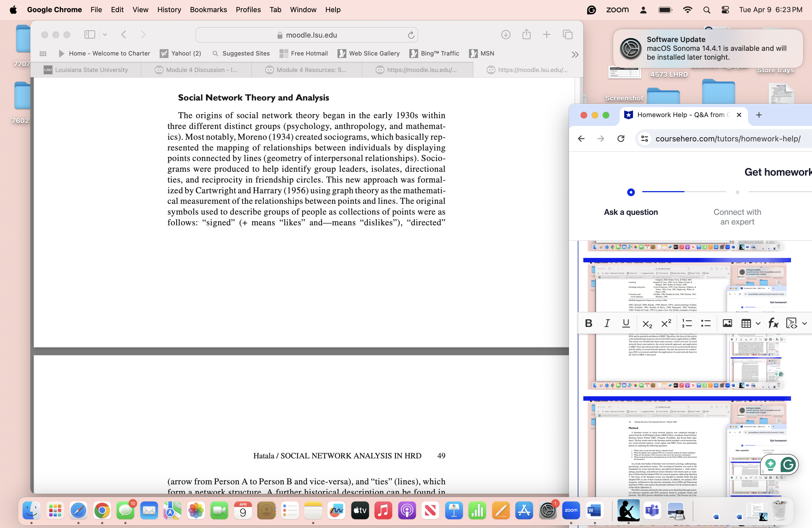The image size is (812, 528).
Task: Switch to Module 4 Discussion tab
Action: click(197, 70)
